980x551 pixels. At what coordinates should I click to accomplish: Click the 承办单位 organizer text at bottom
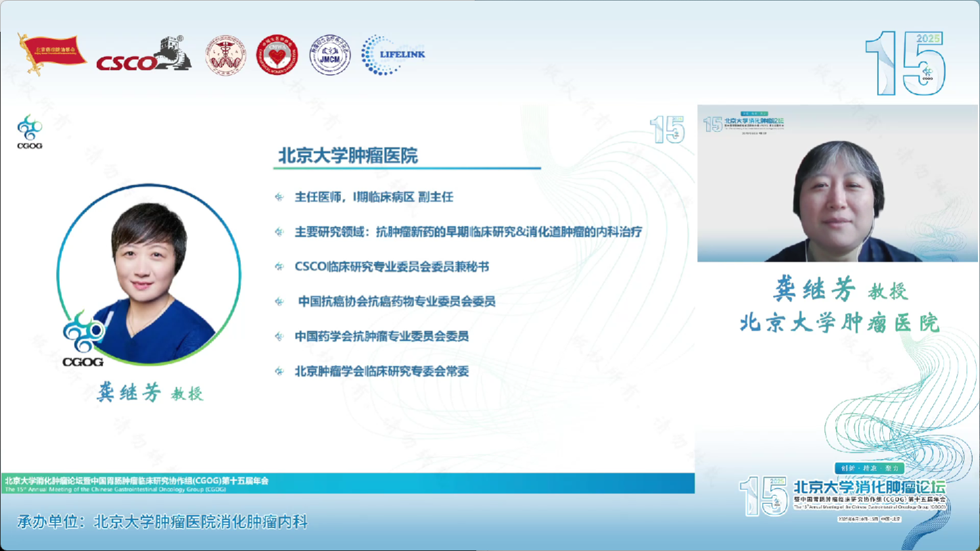tap(162, 522)
